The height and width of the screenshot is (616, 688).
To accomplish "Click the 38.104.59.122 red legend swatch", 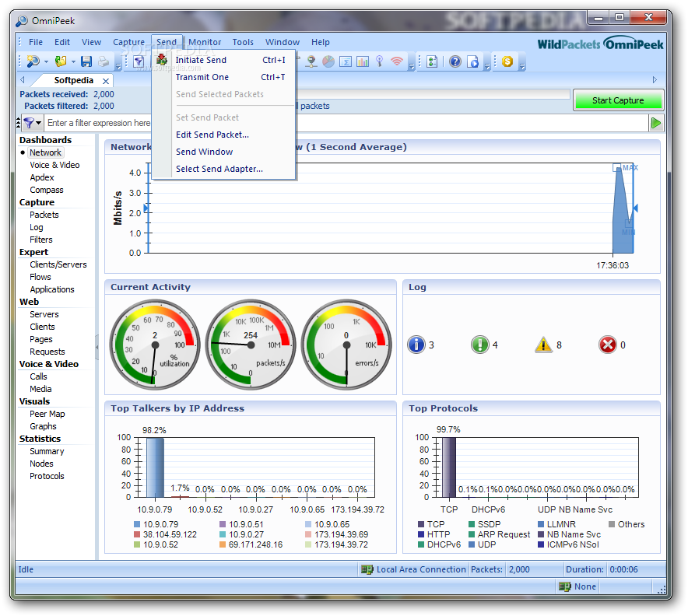I will 137,534.
